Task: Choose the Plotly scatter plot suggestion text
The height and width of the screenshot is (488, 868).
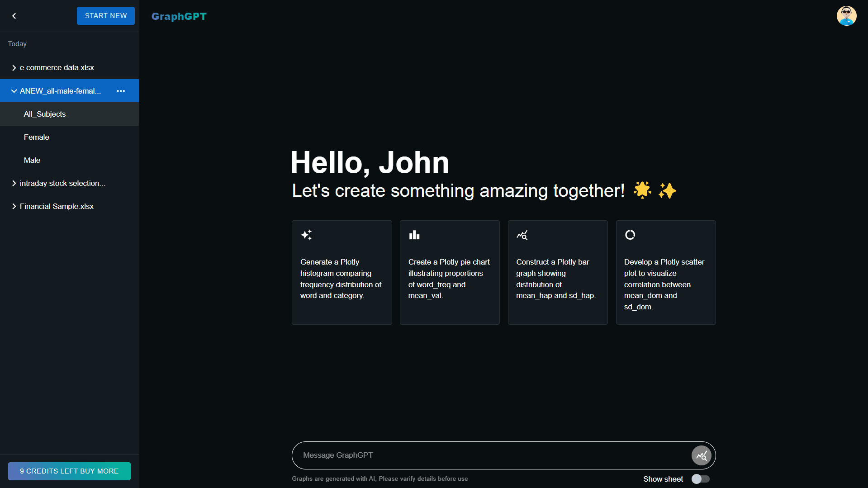Action: click(x=664, y=284)
